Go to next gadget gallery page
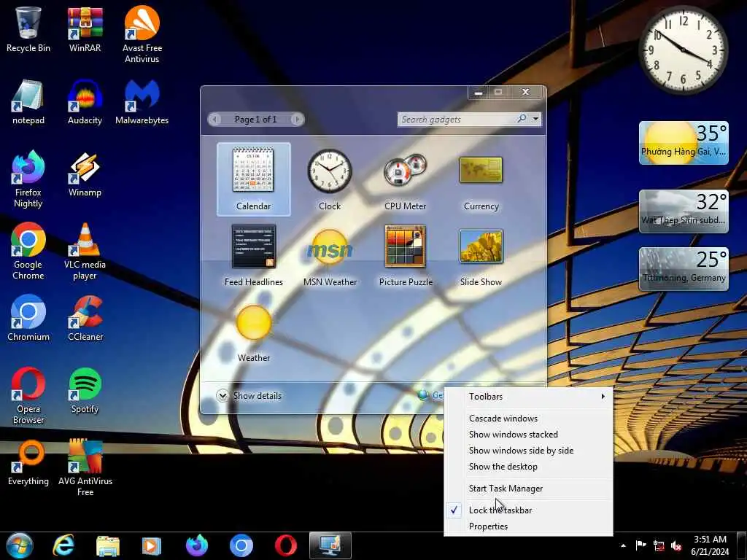 click(x=297, y=120)
